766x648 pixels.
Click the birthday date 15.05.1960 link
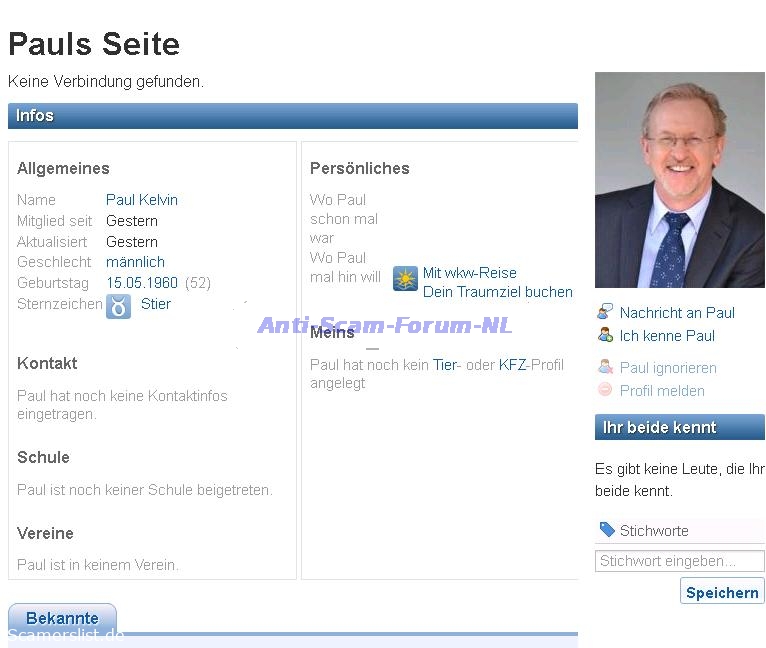pos(142,283)
